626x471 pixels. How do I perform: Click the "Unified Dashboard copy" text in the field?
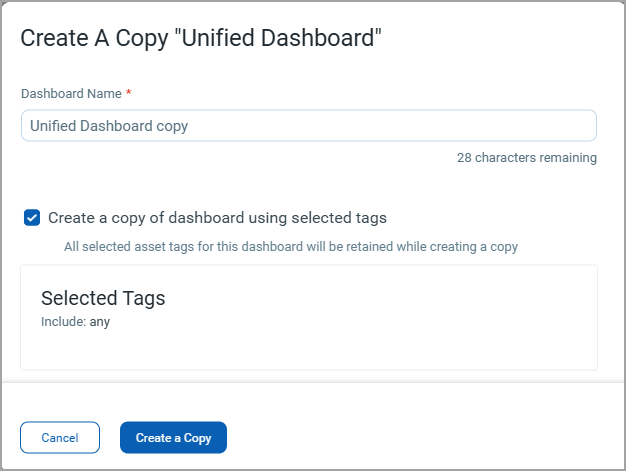tap(109, 126)
